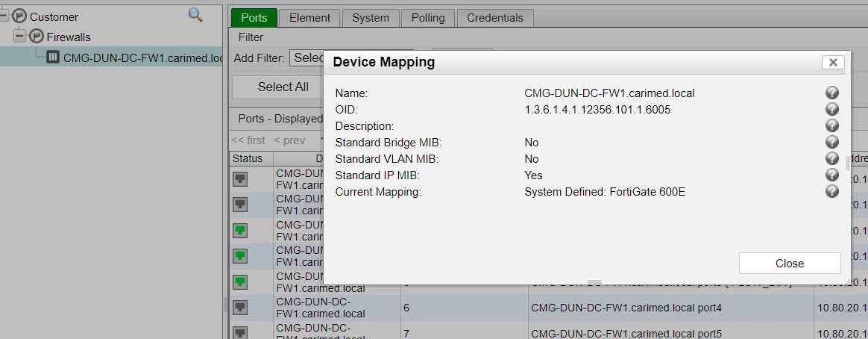The height and width of the screenshot is (339, 868).
Task: Open help icon for Standard IP MIB
Action: pyautogui.click(x=832, y=175)
